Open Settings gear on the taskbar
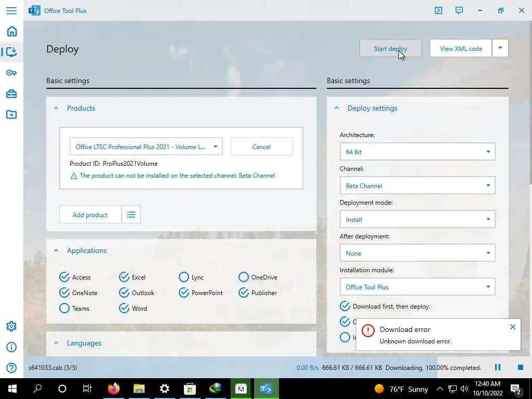Viewport: 532px width, 399px height. tap(165, 389)
